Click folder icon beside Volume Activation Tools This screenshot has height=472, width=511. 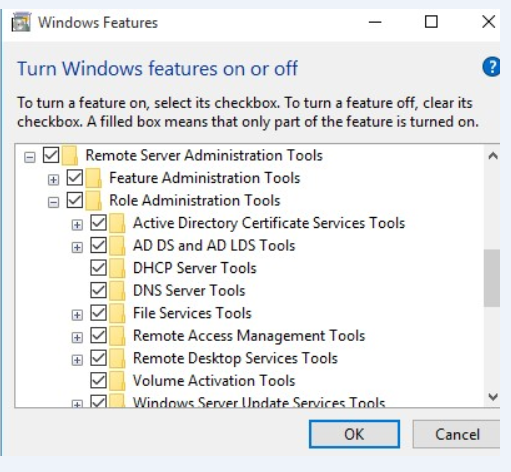pos(117,381)
